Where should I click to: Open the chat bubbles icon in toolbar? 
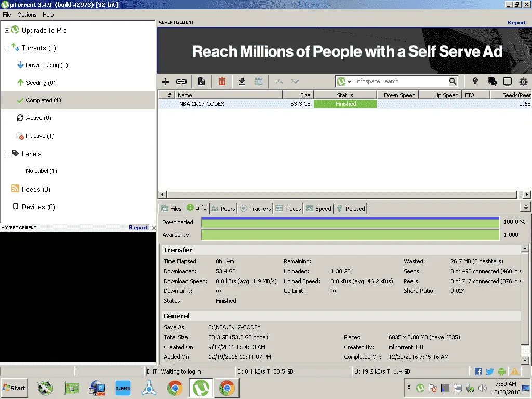coord(491,82)
